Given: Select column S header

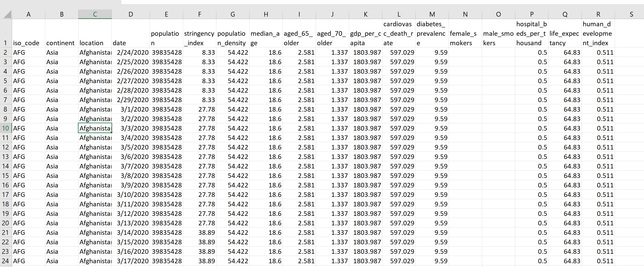Looking at the screenshot, I should point(631,14).
